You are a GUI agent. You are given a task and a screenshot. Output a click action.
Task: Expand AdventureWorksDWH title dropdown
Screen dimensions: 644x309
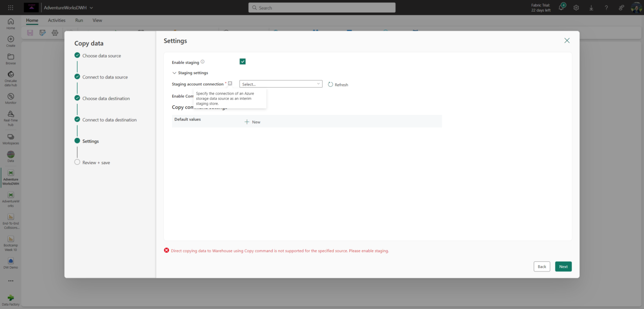(x=91, y=8)
